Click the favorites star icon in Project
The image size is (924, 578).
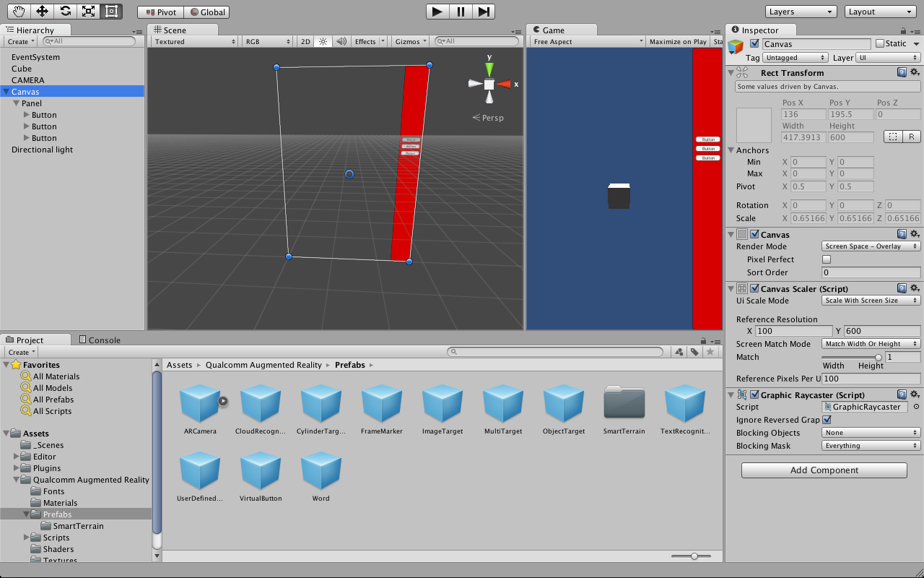click(710, 352)
